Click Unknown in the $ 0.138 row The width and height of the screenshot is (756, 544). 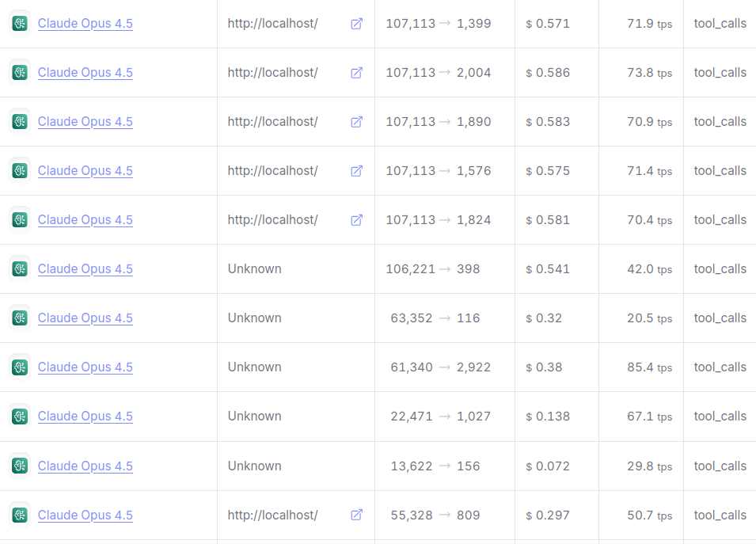point(255,417)
